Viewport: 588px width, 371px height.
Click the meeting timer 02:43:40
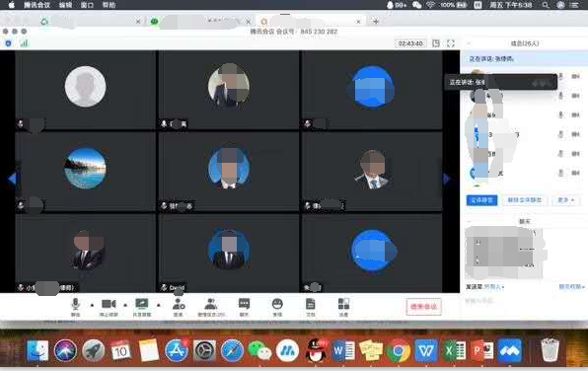(410, 43)
